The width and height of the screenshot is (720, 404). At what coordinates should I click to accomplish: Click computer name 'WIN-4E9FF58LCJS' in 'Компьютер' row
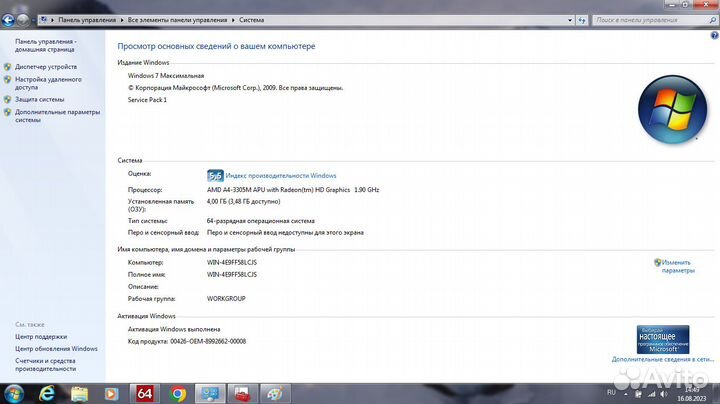click(x=232, y=263)
